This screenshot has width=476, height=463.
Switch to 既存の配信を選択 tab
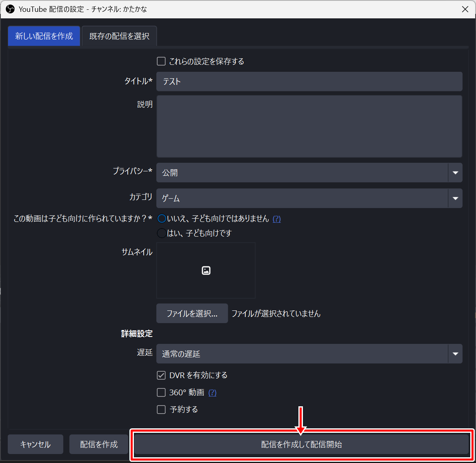[x=119, y=36]
